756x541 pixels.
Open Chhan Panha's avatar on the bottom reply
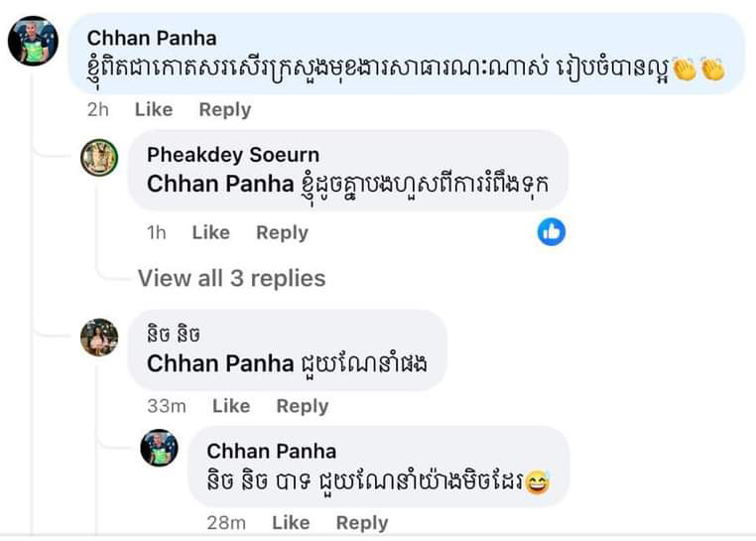pyautogui.click(x=159, y=449)
